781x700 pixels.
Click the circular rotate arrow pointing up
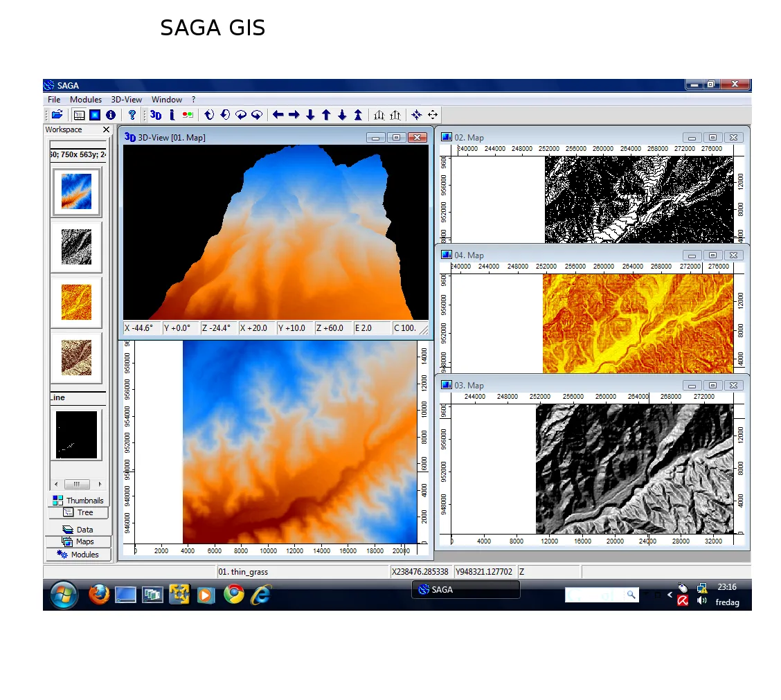tap(209, 115)
